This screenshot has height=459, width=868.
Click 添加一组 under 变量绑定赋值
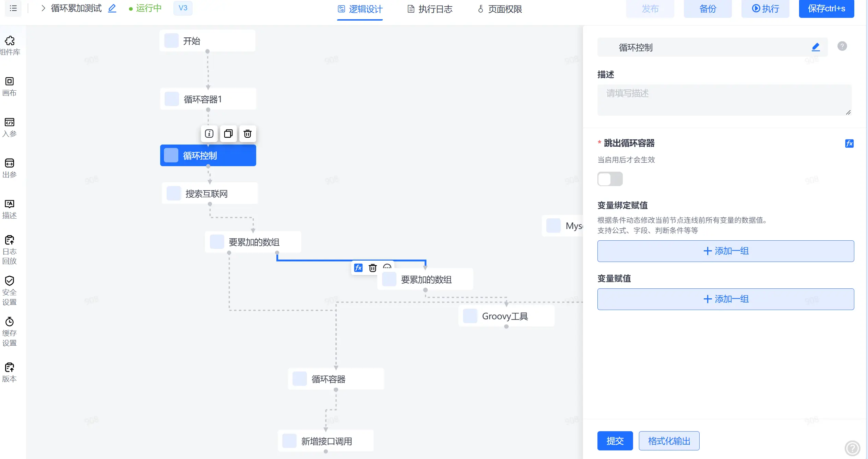tap(726, 251)
